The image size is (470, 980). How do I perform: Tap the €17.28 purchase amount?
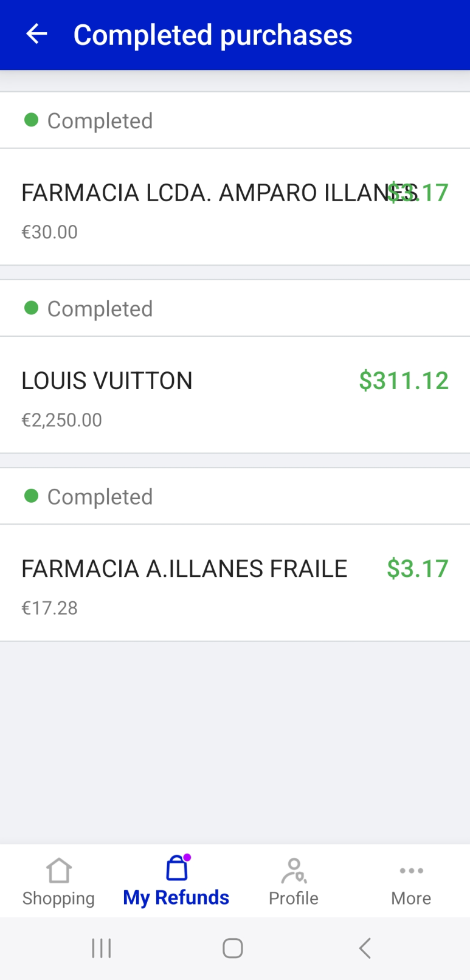click(x=50, y=608)
